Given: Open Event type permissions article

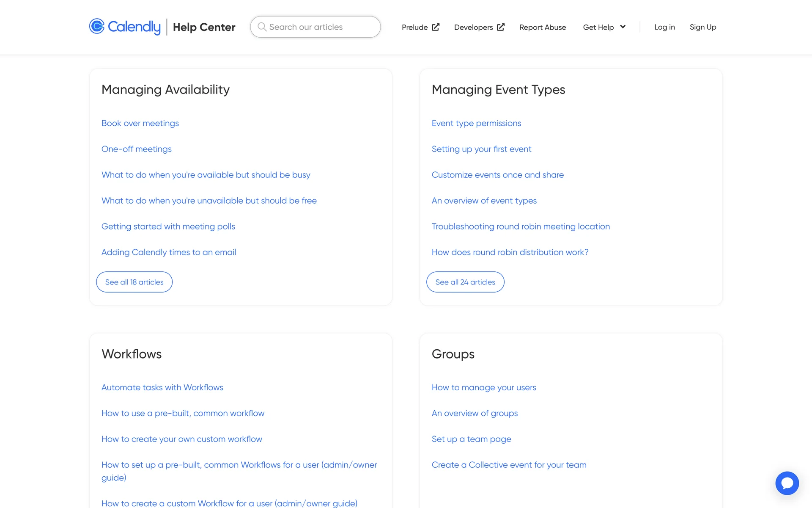Looking at the screenshot, I should 476,123.
